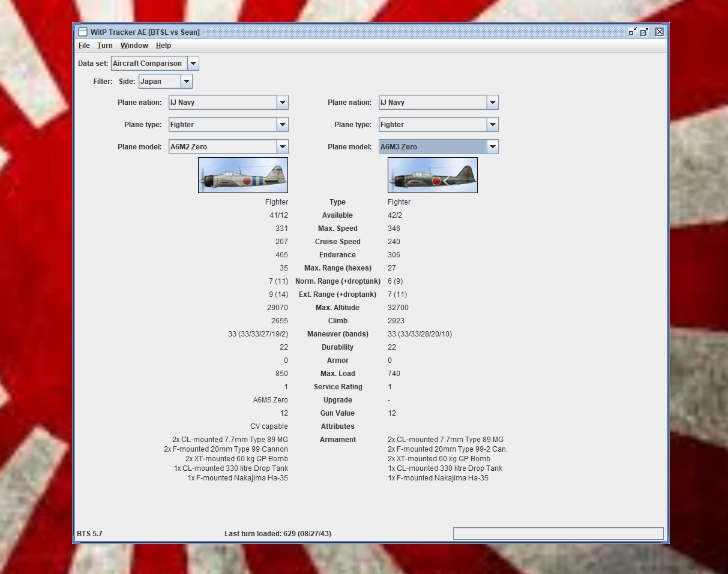The width and height of the screenshot is (728, 574).
Task: Click the empty status field at bottom right
Action: click(558, 534)
